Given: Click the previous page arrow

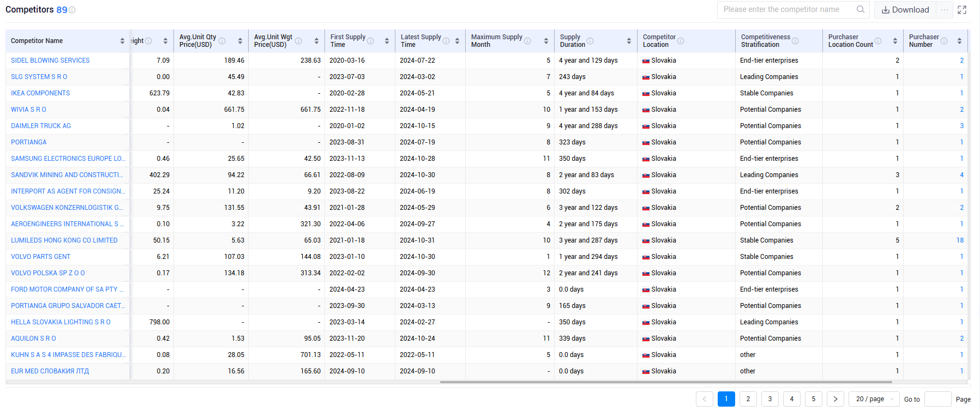Looking at the screenshot, I should point(705,399).
